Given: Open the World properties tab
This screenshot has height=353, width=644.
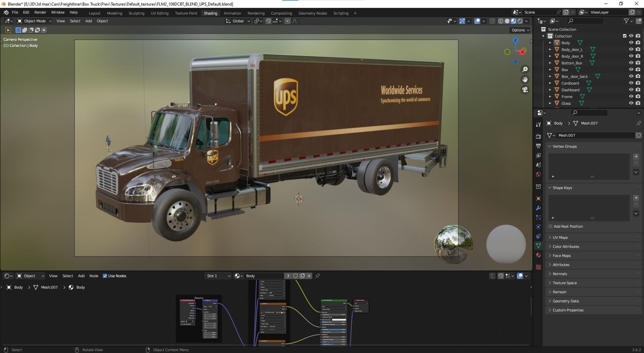Looking at the screenshot, I should [x=538, y=174].
